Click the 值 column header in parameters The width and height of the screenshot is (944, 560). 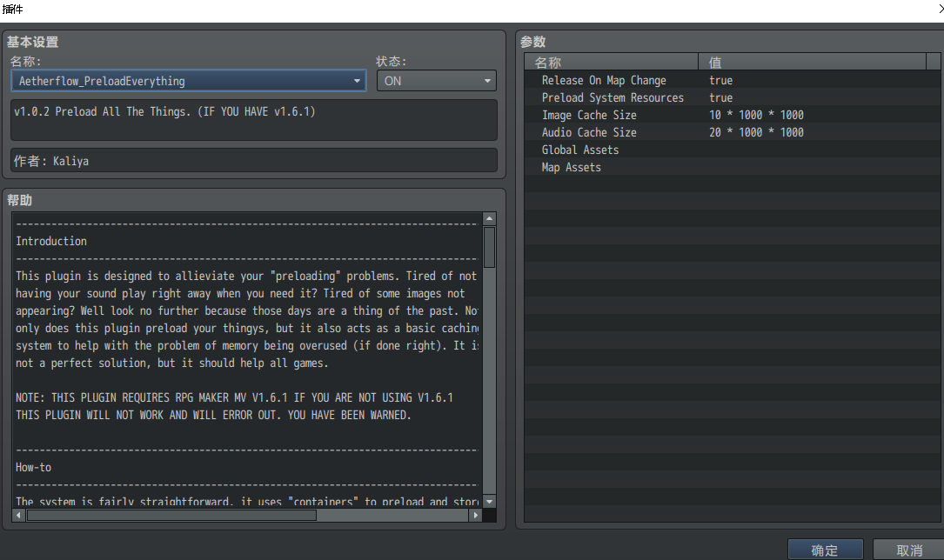812,62
